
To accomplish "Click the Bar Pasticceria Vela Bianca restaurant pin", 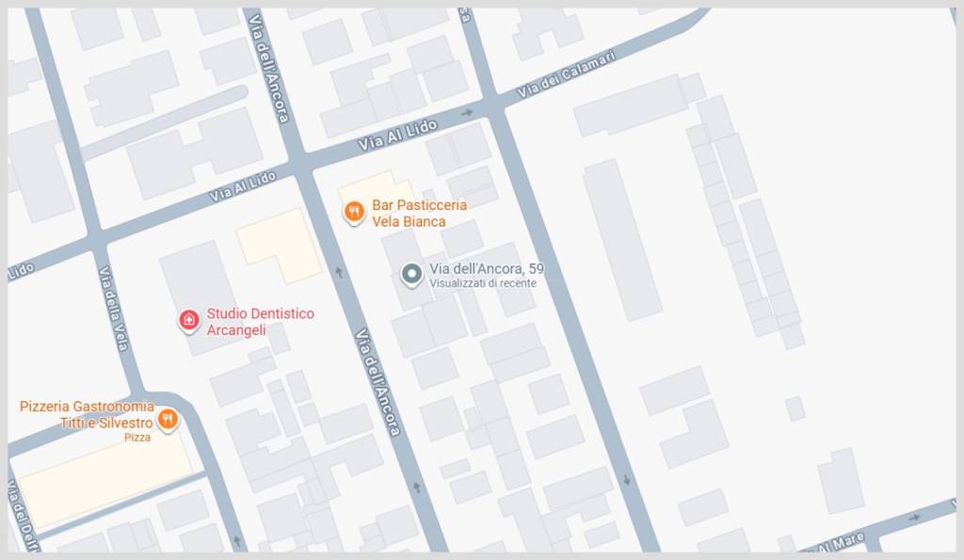I will point(354,212).
